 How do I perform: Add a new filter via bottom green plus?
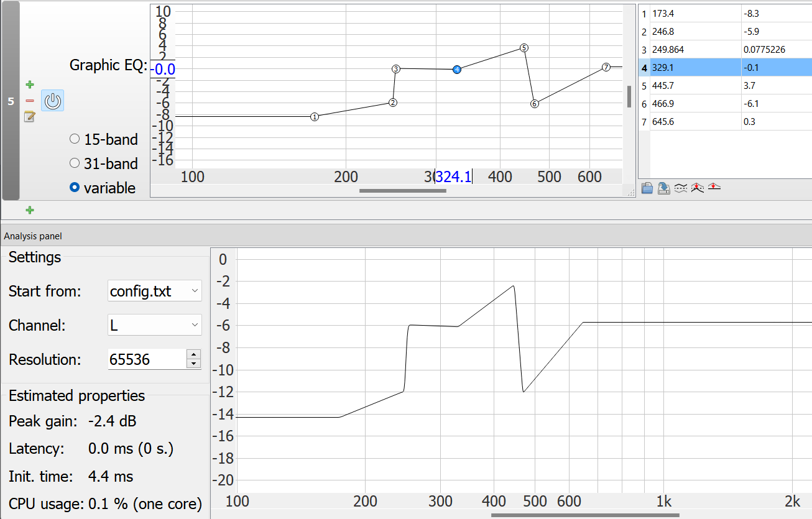(29, 210)
